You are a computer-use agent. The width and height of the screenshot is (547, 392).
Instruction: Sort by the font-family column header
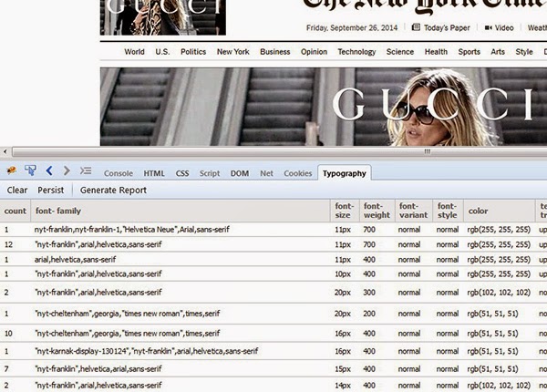point(181,211)
